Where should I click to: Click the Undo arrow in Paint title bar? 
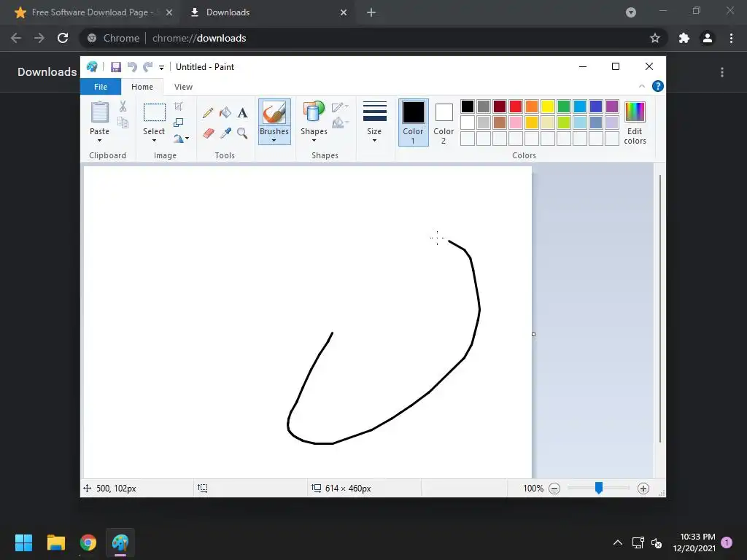coord(132,67)
